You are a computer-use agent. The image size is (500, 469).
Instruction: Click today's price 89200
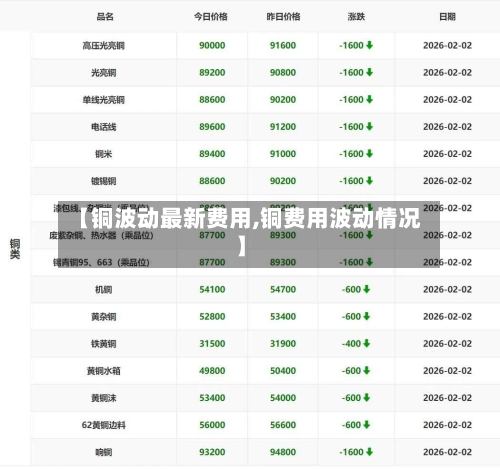point(212,72)
